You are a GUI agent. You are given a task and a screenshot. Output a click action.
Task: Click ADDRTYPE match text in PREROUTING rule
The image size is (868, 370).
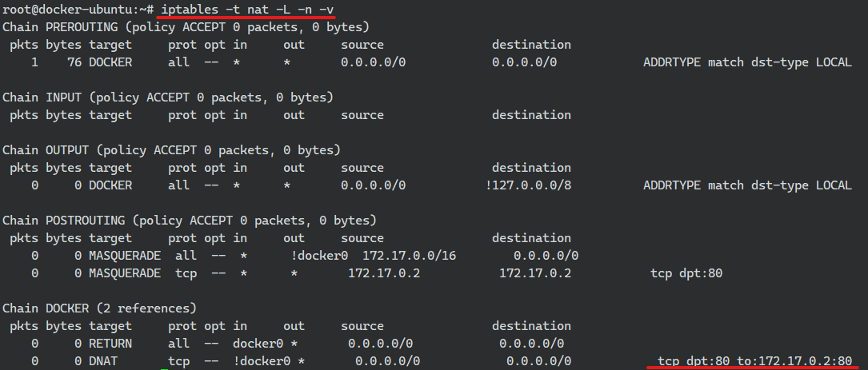point(747,62)
